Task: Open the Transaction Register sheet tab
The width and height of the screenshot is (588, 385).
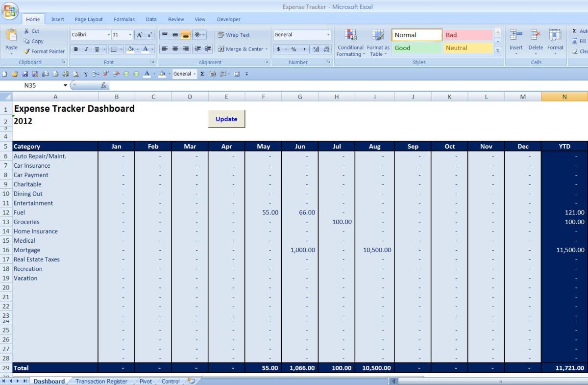Action: click(x=101, y=381)
